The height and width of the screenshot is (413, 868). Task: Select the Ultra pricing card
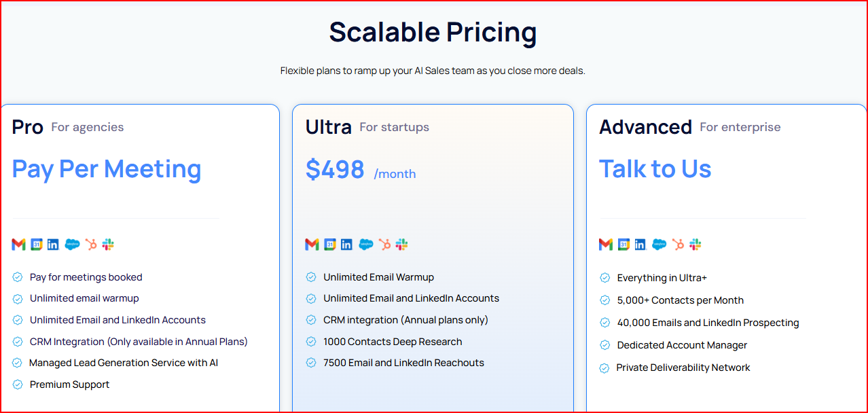coord(433,258)
